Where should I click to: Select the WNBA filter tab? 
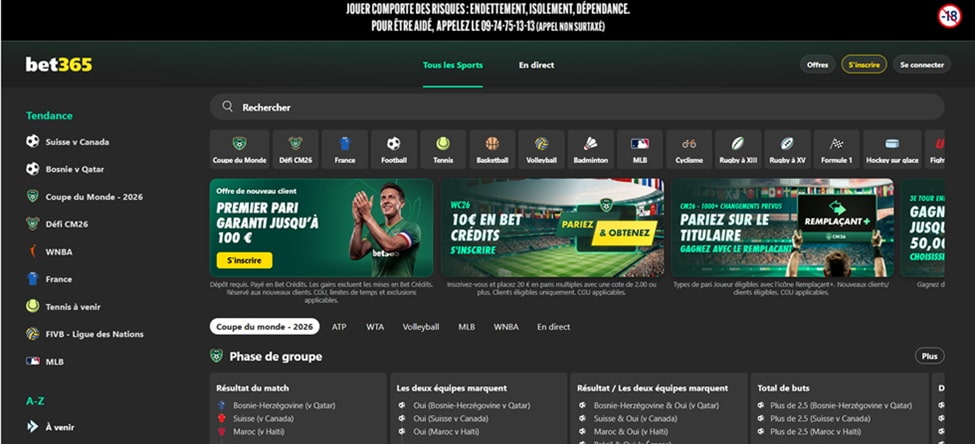click(506, 326)
